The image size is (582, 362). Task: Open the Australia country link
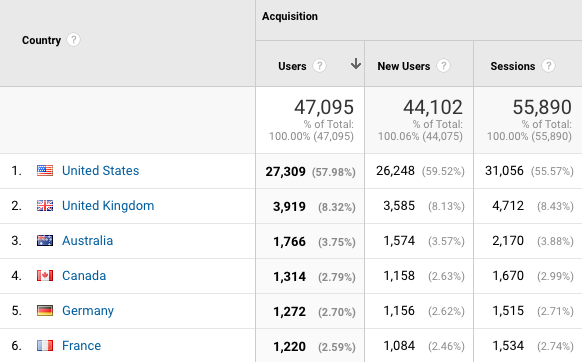[88, 241]
